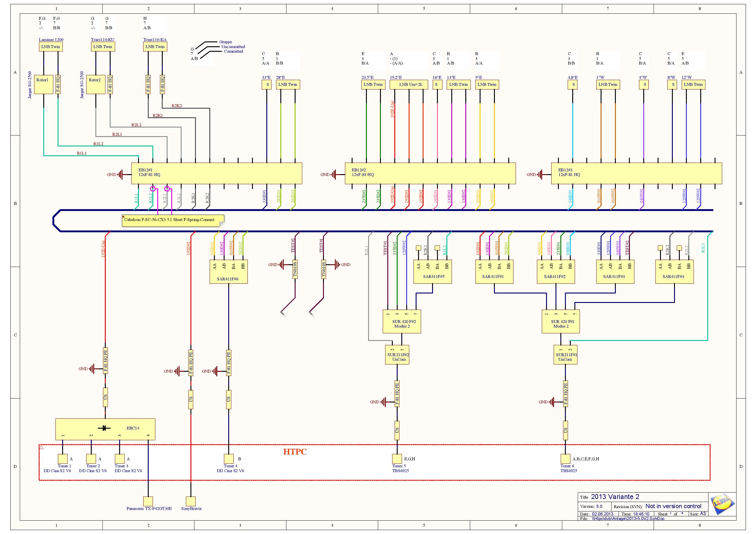Click the 'Committed' legend label
This screenshot has width=756, height=534.
coord(233,51)
